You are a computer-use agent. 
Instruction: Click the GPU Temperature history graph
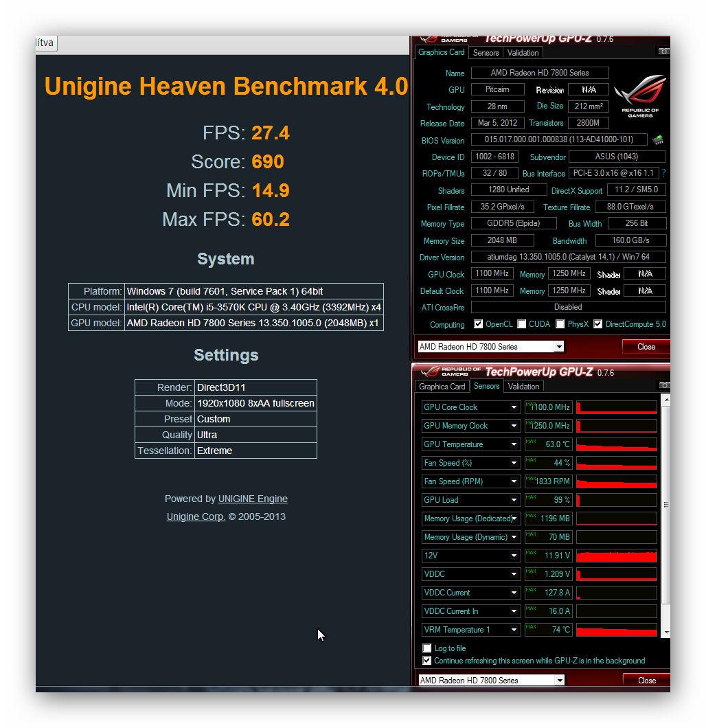[617, 444]
